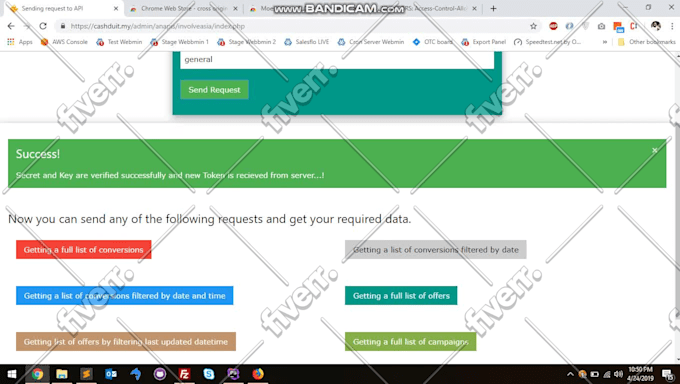The image size is (680, 384).
Task: Open the Stage Webbmin 1 bookmark
Action: coord(180,42)
